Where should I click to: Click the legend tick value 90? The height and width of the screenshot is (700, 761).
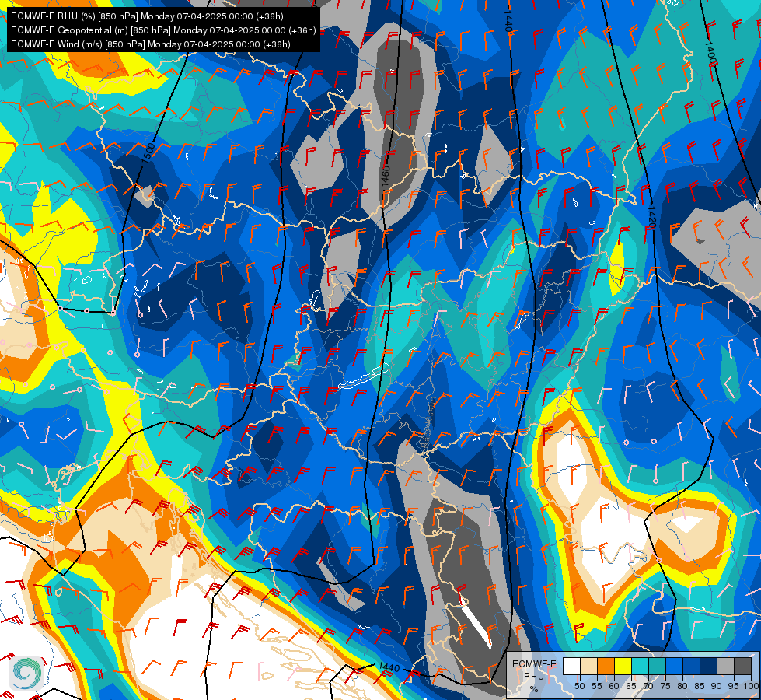pos(717,686)
